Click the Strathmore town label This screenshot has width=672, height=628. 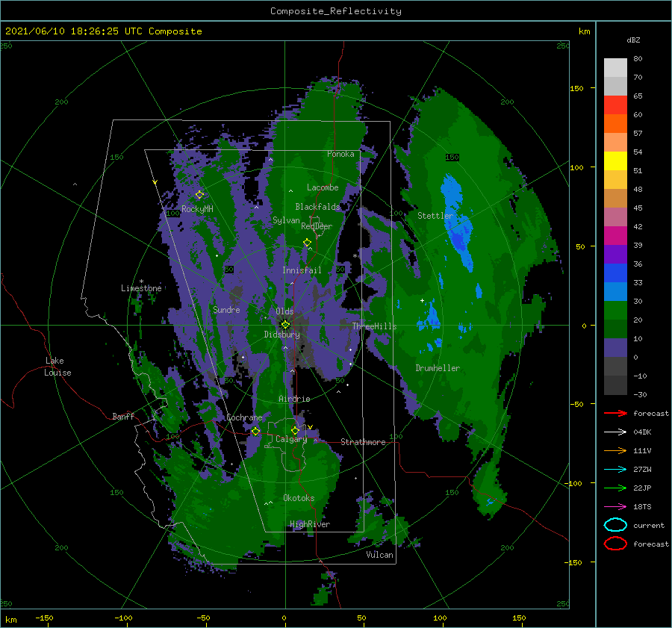pyautogui.click(x=363, y=442)
